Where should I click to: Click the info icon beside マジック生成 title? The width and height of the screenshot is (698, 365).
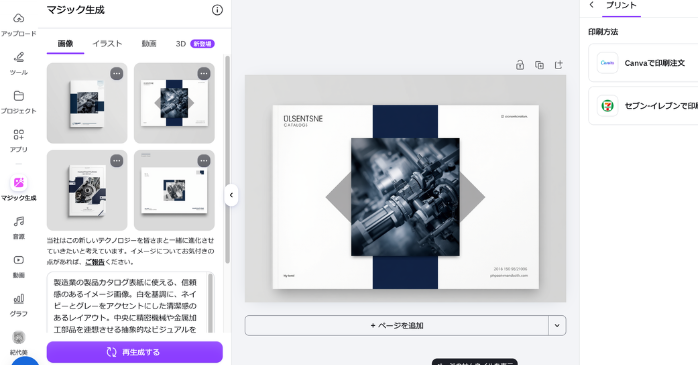217,10
